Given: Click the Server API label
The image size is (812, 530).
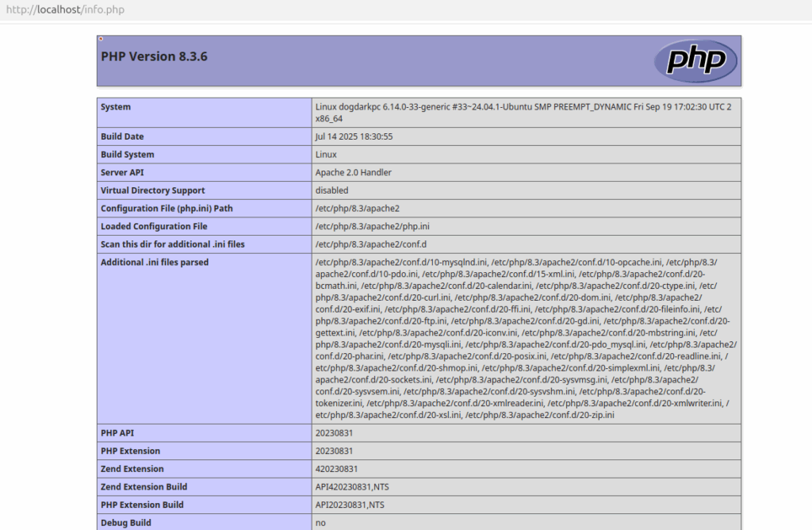Looking at the screenshot, I should [x=122, y=172].
